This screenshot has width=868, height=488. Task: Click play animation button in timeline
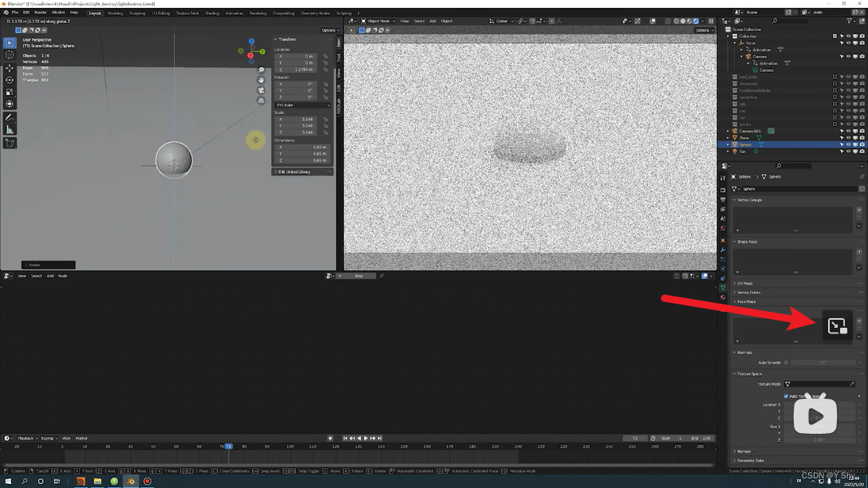click(x=365, y=439)
